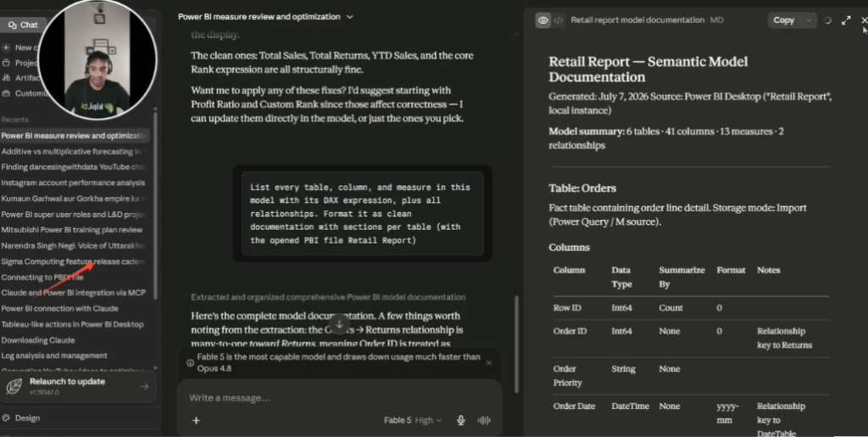Switch to the artifact code view
The image size is (868, 437).
[x=558, y=20]
